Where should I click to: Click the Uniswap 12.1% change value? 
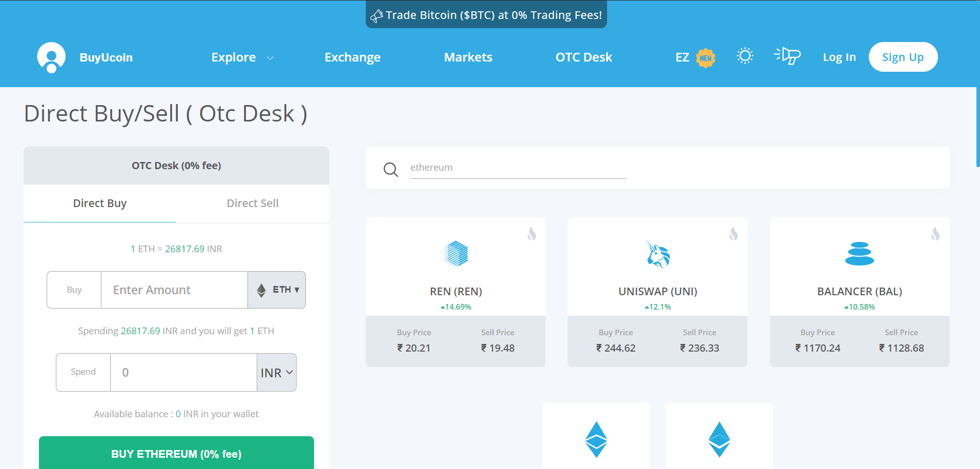(x=658, y=307)
